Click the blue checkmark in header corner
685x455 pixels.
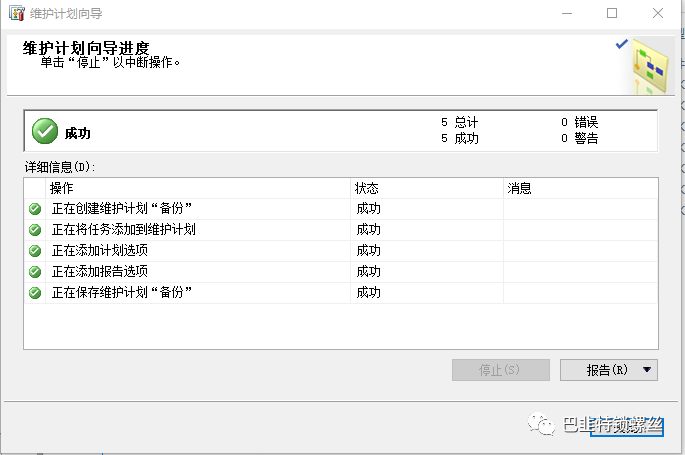pos(622,44)
